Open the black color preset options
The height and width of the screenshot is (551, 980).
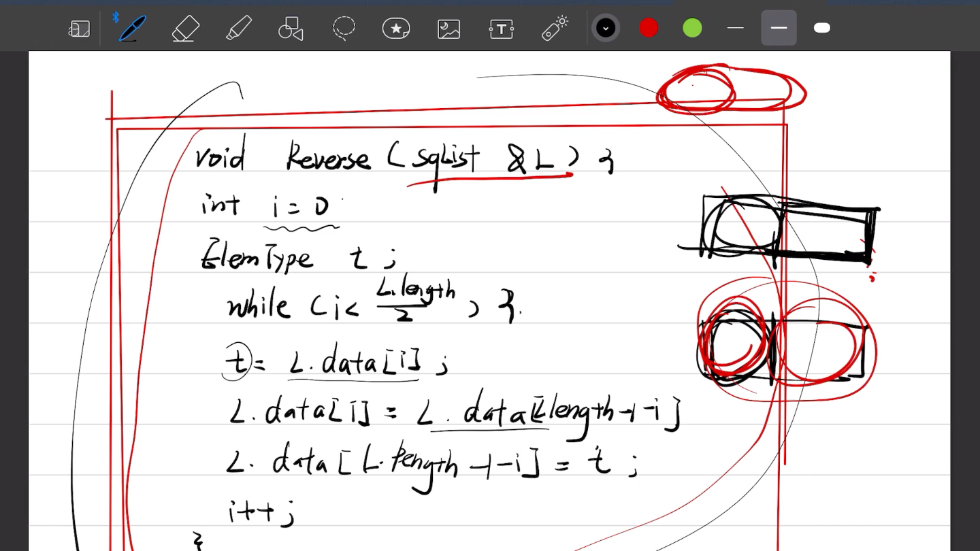click(x=605, y=28)
